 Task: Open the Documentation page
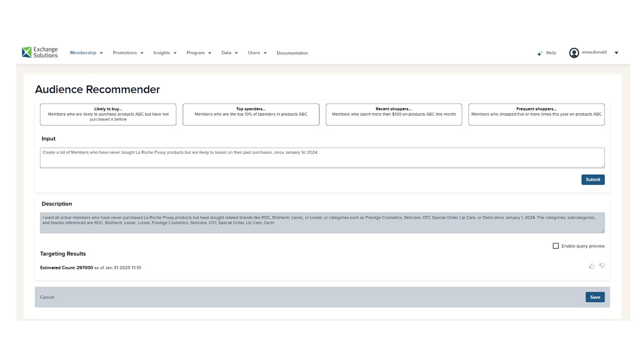(x=292, y=53)
